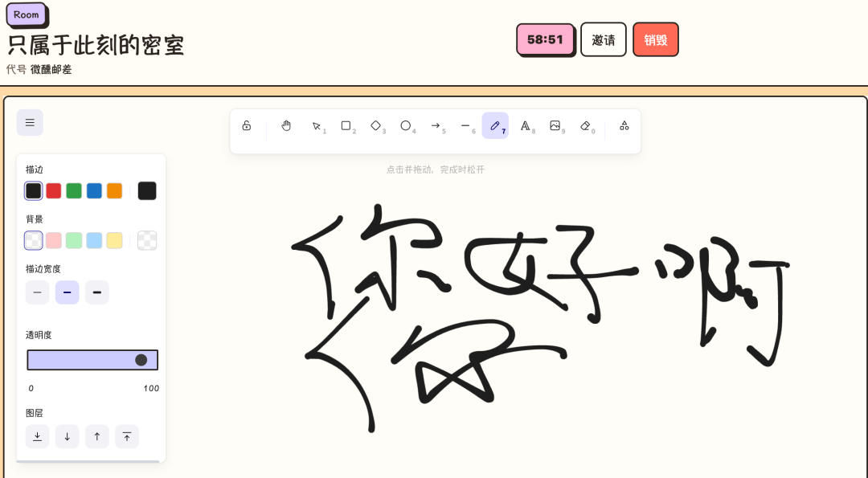Click the 背景 background label
Image resolution: width=868 pixels, height=478 pixels.
(x=35, y=219)
